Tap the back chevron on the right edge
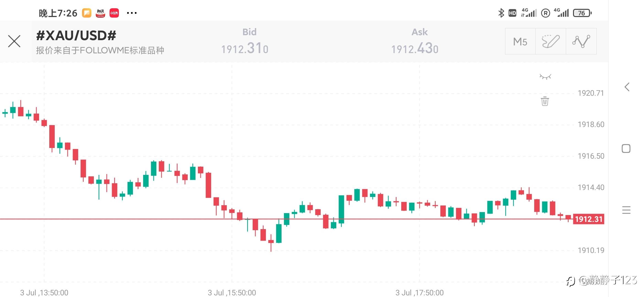This screenshot has width=644, height=297. tap(627, 87)
